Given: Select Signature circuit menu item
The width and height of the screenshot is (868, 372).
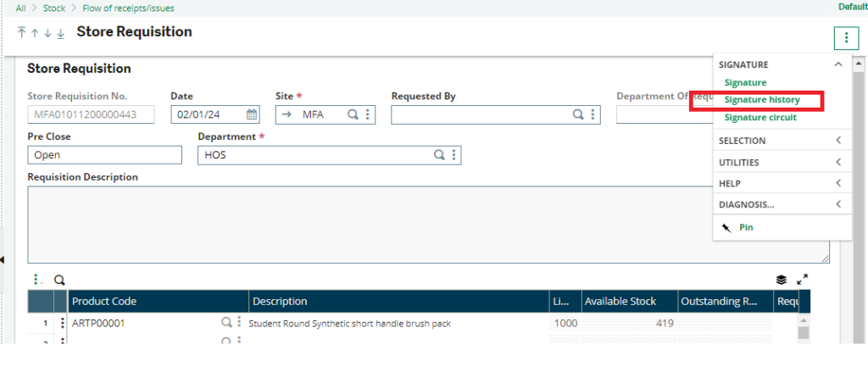Looking at the screenshot, I should point(759,118).
